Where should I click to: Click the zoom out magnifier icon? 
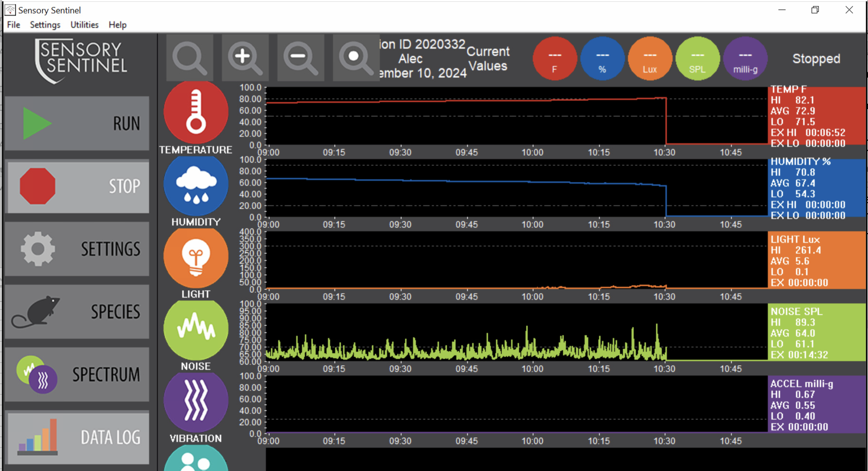tap(300, 58)
